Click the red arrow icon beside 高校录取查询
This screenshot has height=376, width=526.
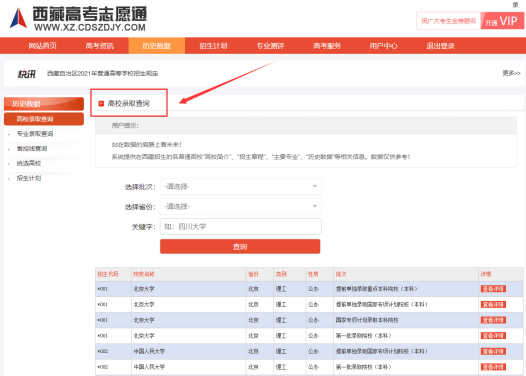tap(101, 104)
